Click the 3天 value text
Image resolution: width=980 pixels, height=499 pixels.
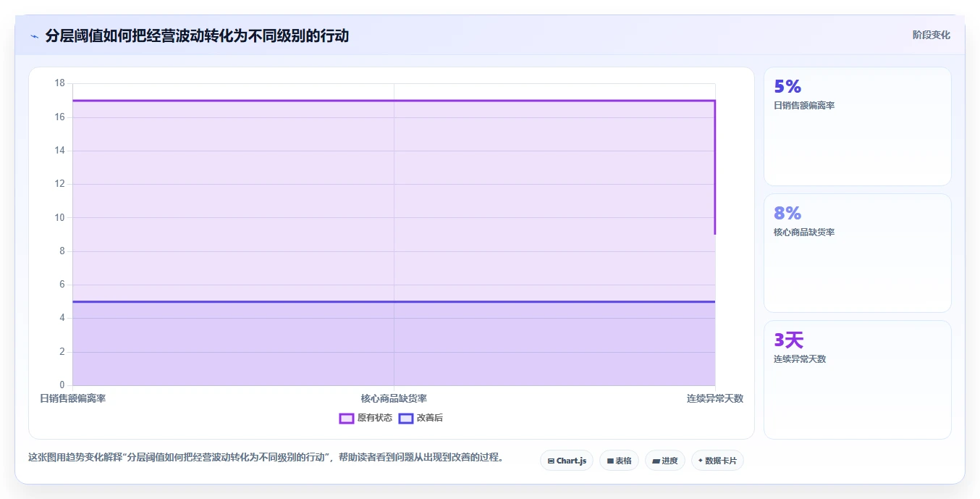(789, 340)
